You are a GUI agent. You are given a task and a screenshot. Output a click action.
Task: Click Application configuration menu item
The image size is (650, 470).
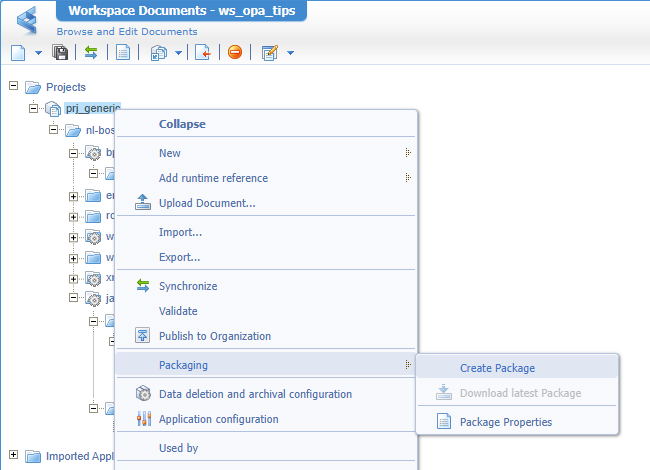click(218, 419)
